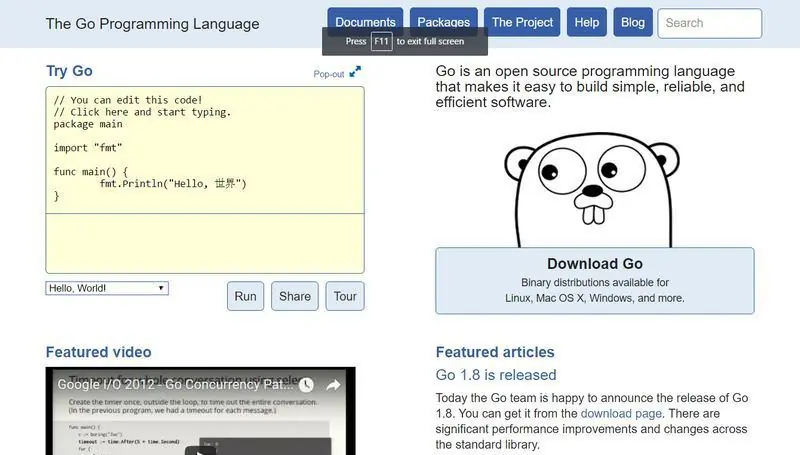Click the Search input field
The height and width of the screenshot is (455, 800).
click(710, 23)
